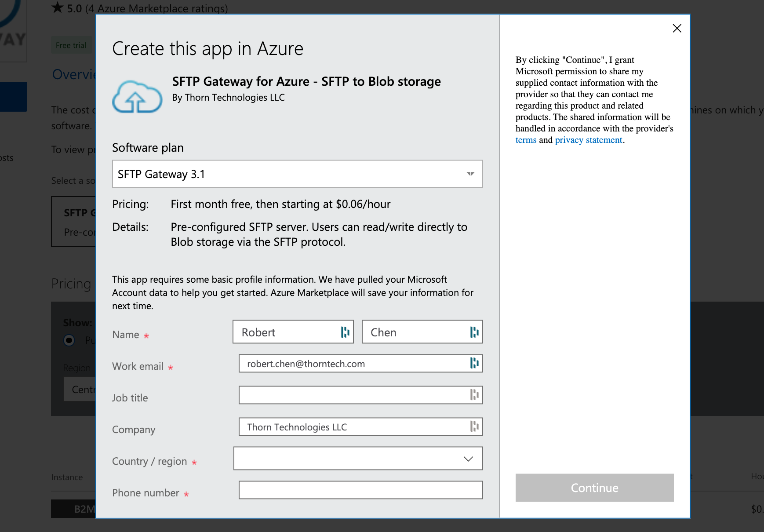The width and height of the screenshot is (764, 532).
Task: Click the Company field with Thorn Technologies LLC
Action: [x=361, y=427]
